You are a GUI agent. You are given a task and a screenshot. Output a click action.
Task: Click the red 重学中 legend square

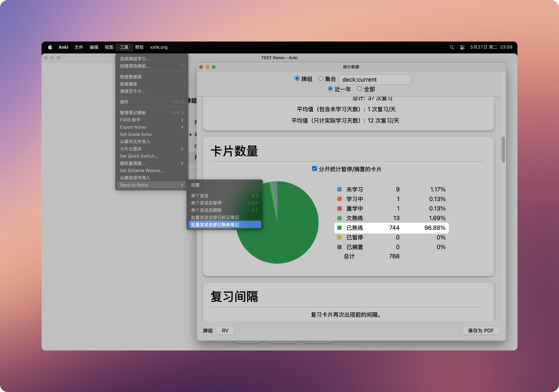pyautogui.click(x=339, y=209)
